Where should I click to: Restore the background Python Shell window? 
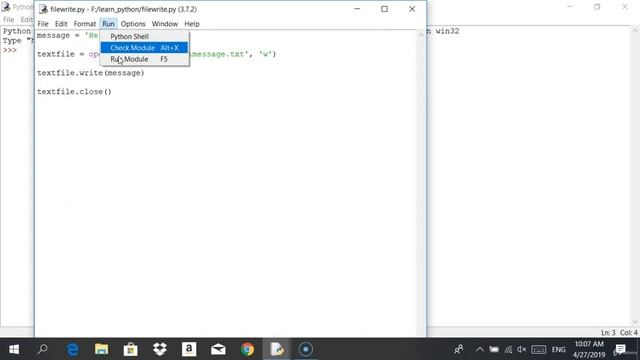coord(597,7)
